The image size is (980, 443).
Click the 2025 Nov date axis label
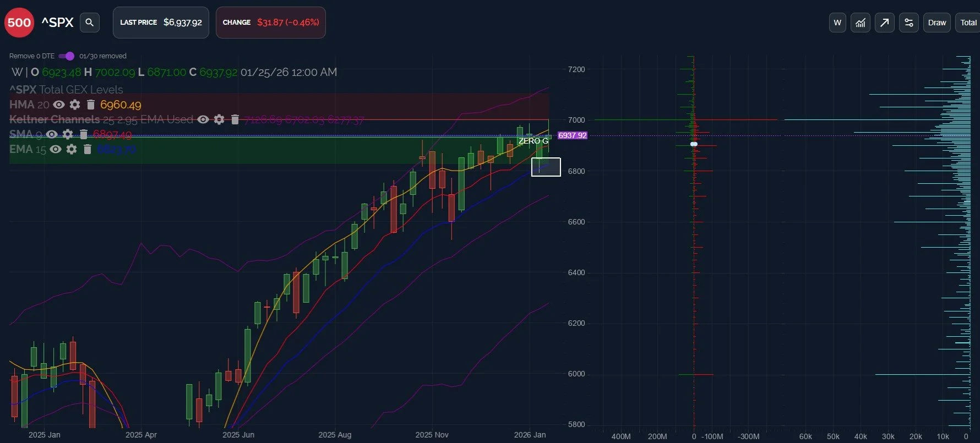point(432,435)
